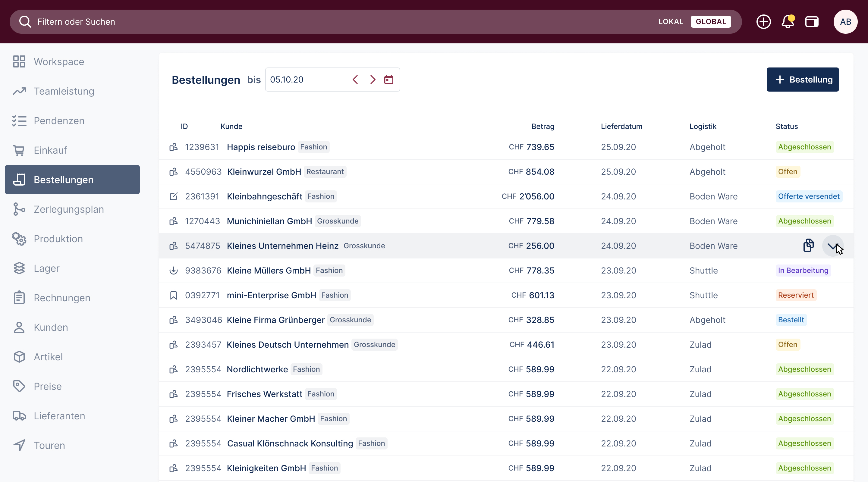This screenshot has width=868, height=482.
Task: Click the Reserviert status badge
Action: [796, 295]
